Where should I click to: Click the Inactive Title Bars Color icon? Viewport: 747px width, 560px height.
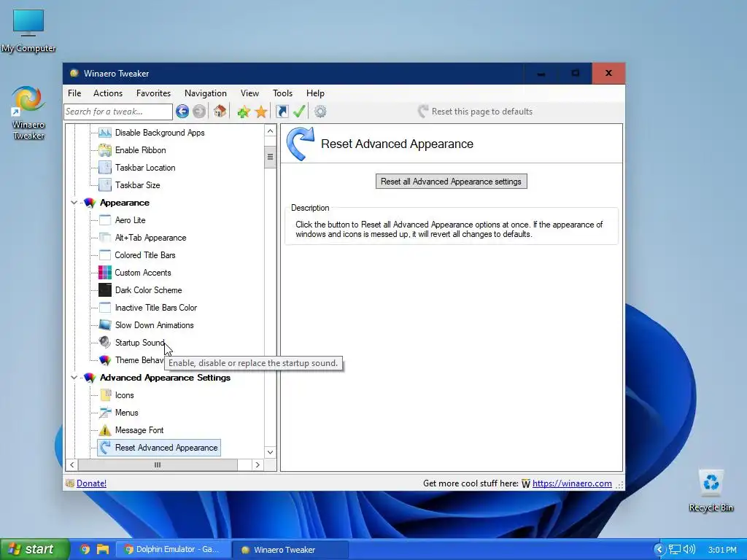tap(105, 308)
